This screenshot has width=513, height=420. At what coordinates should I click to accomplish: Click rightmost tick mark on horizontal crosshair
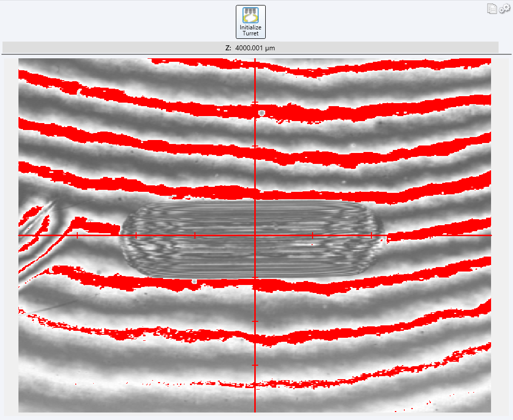371,235
